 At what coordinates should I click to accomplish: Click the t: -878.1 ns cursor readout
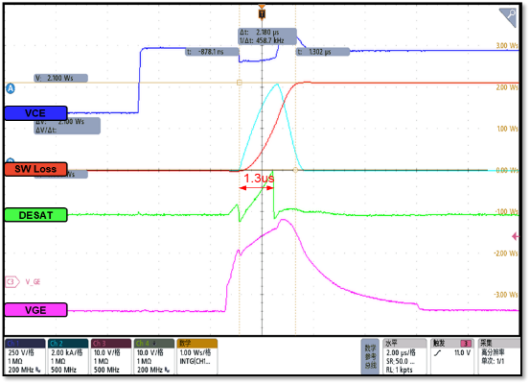point(212,52)
